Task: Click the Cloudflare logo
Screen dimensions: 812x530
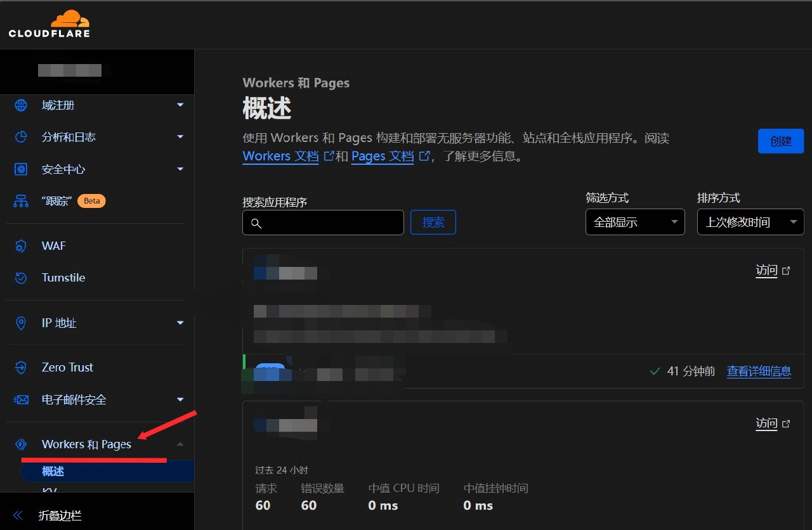Action: pyautogui.click(x=49, y=24)
